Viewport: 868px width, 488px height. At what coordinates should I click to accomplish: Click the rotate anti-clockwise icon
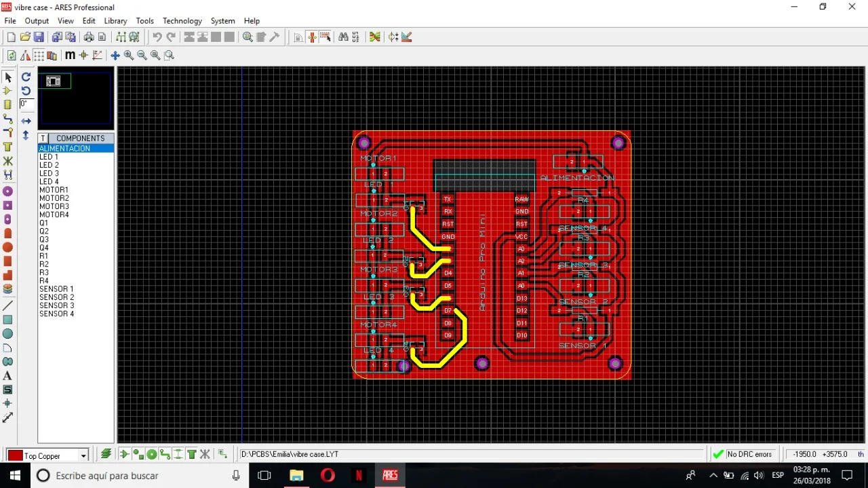[26, 91]
